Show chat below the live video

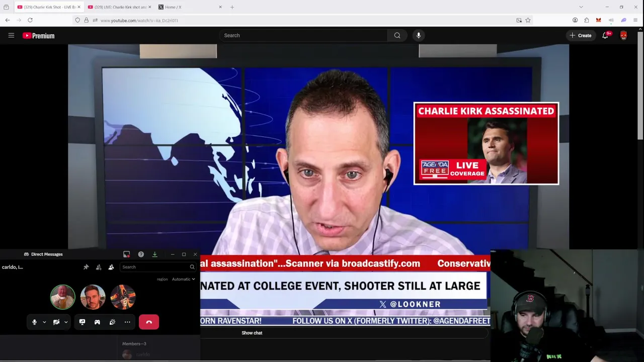click(x=252, y=333)
